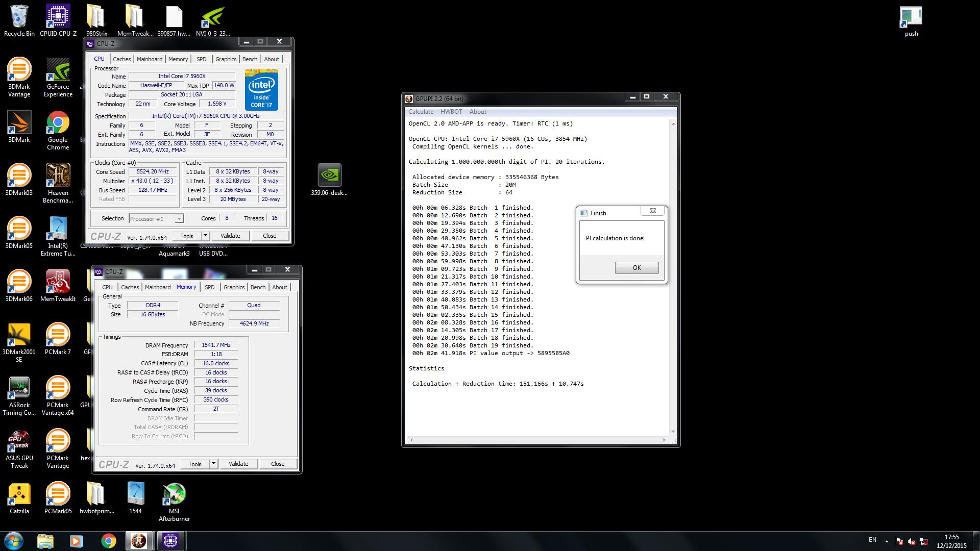980x551 pixels.
Task: Open the MemTweak folder icon
Action: [135, 20]
